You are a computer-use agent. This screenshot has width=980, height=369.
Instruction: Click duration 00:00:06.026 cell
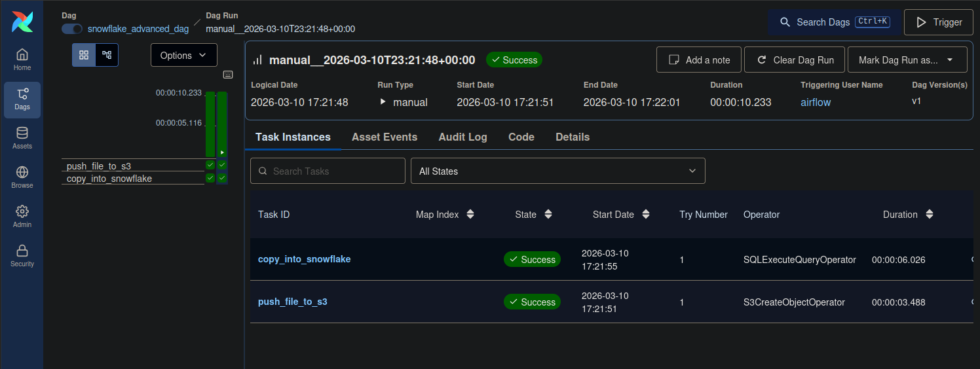pyautogui.click(x=899, y=260)
